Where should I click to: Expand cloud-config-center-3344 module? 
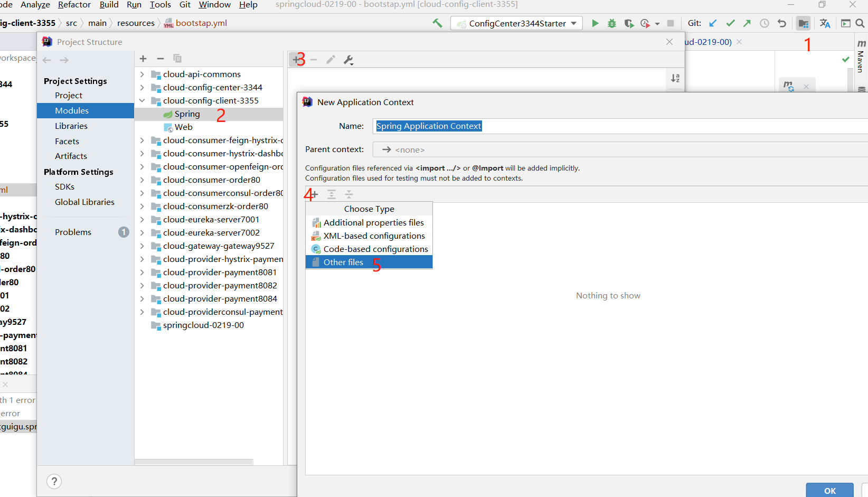142,88
